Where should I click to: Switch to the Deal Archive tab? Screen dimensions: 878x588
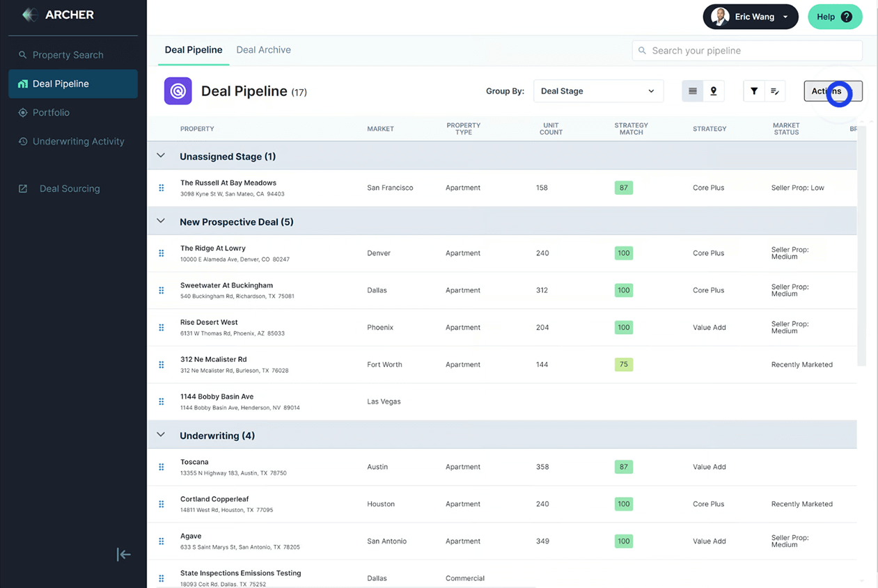click(x=263, y=49)
